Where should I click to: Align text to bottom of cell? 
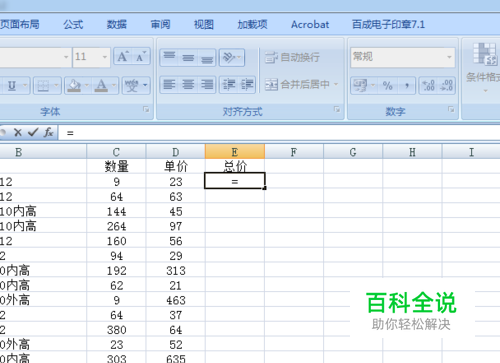[x=207, y=57]
